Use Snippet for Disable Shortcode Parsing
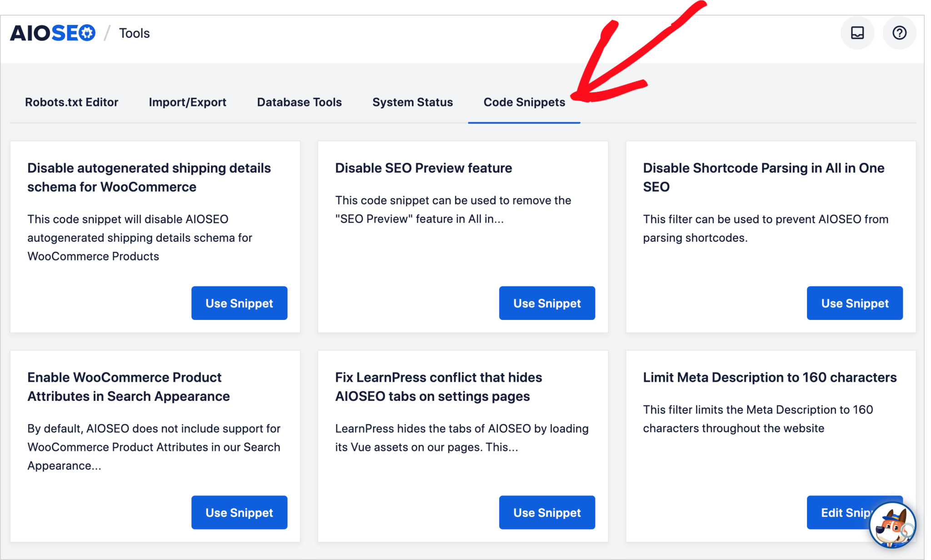This screenshot has width=931, height=560. click(x=855, y=303)
